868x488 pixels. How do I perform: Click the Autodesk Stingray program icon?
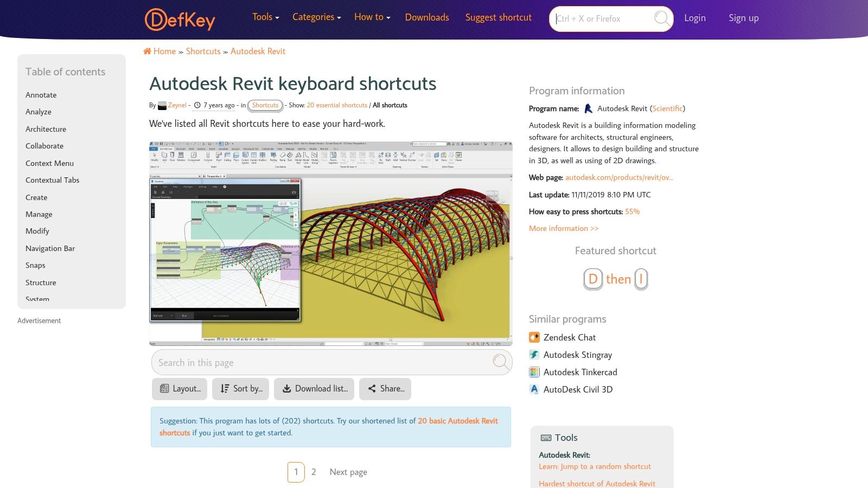click(x=534, y=354)
